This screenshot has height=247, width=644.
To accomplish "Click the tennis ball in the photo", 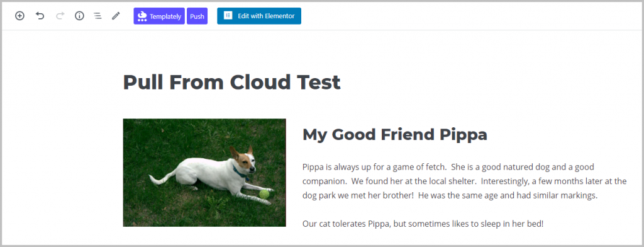I will [264, 194].
